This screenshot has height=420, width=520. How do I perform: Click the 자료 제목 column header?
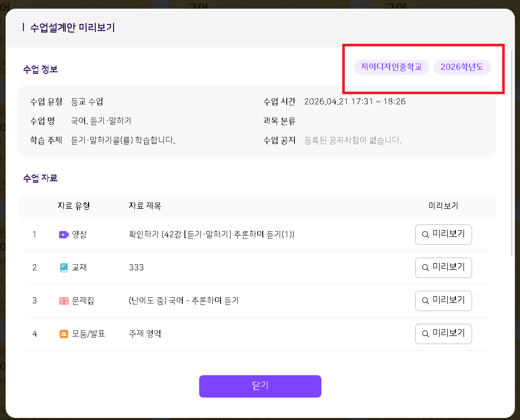point(145,206)
